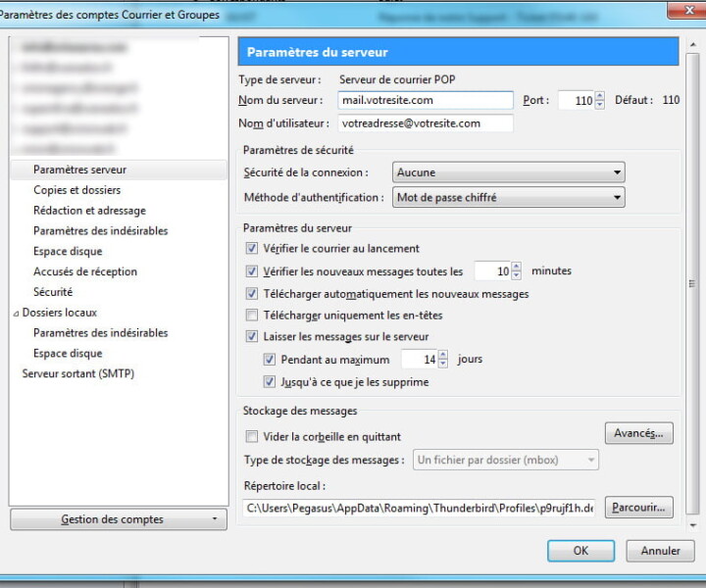706x588 pixels.
Task: Check 'Vider la corbeille en quittant'
Action: click(252, 437)
